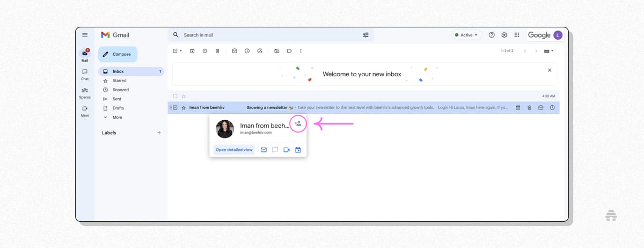This screenshot has height=248, width=644.
Task: Open the toolbar More options menu
Action: coord(301,51)
